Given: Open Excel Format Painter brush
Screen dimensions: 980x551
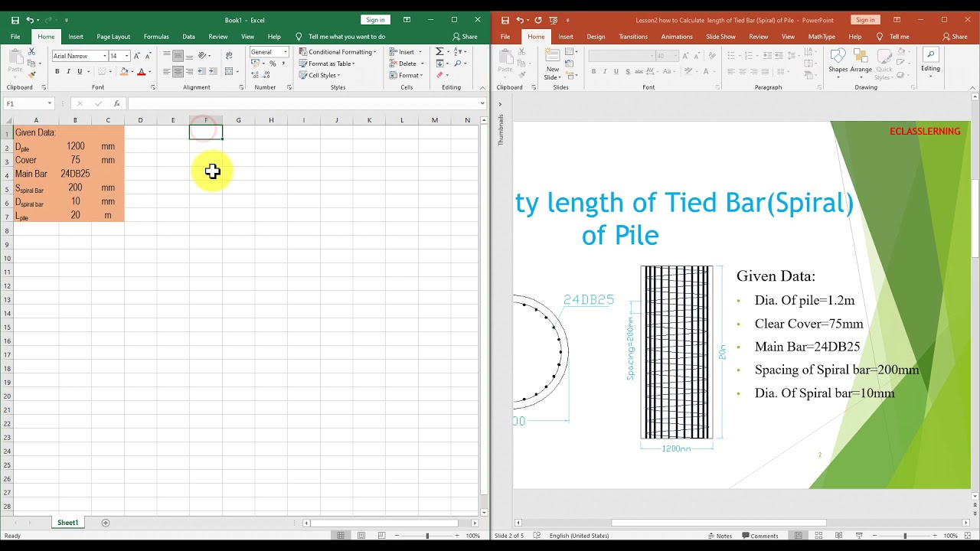Looking at the screenshot, I should click(31, 74).
